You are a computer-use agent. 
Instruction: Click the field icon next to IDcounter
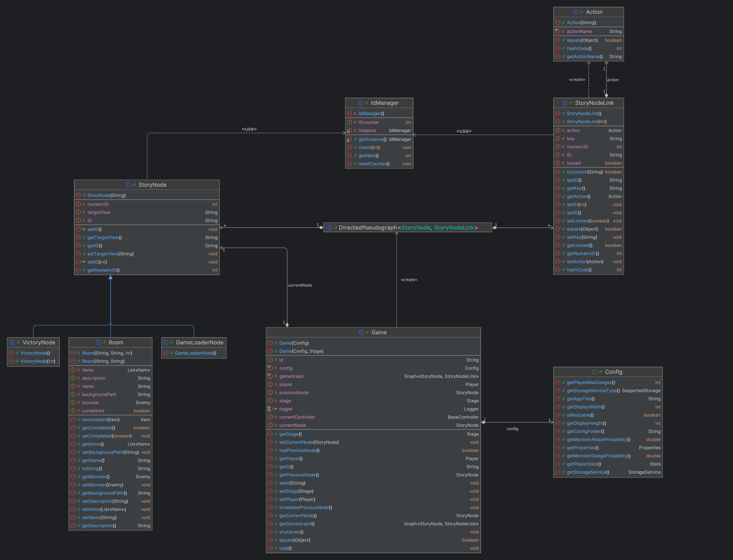349,122
